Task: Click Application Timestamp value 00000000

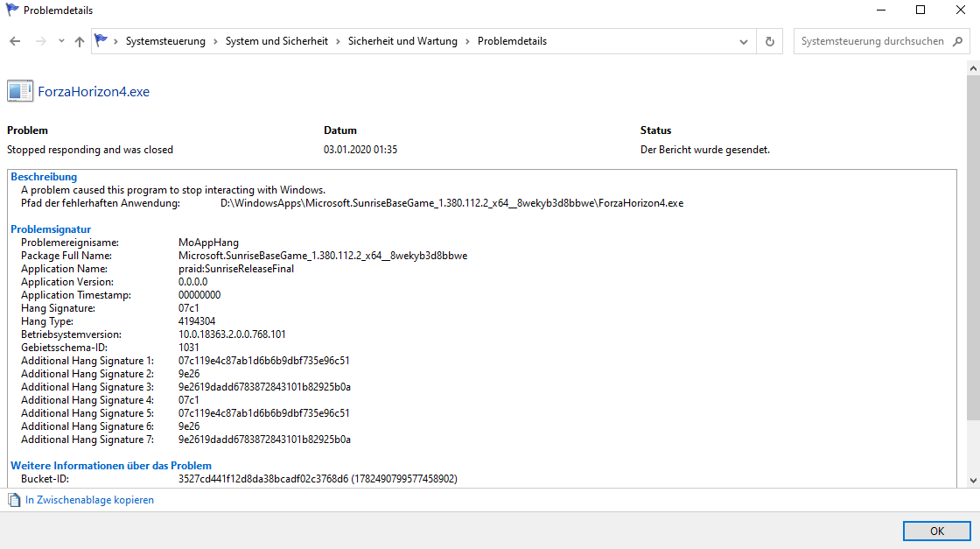Action: click(x=199, y=295)
